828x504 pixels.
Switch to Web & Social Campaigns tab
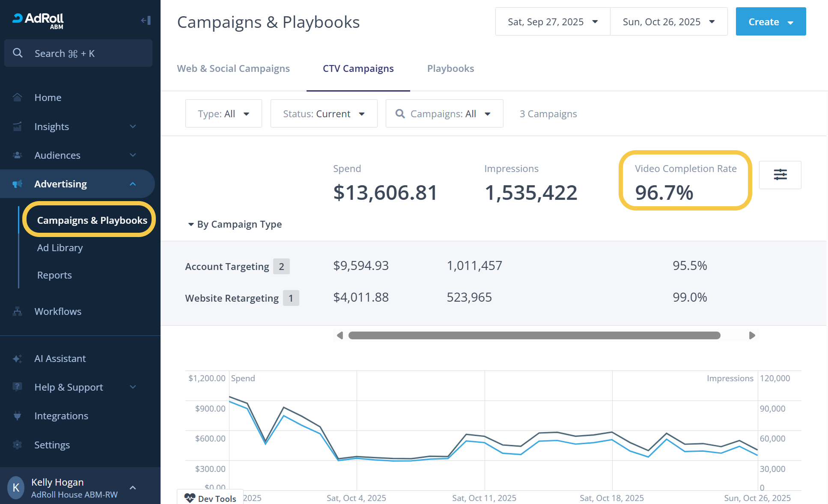(x=233, y=69)
